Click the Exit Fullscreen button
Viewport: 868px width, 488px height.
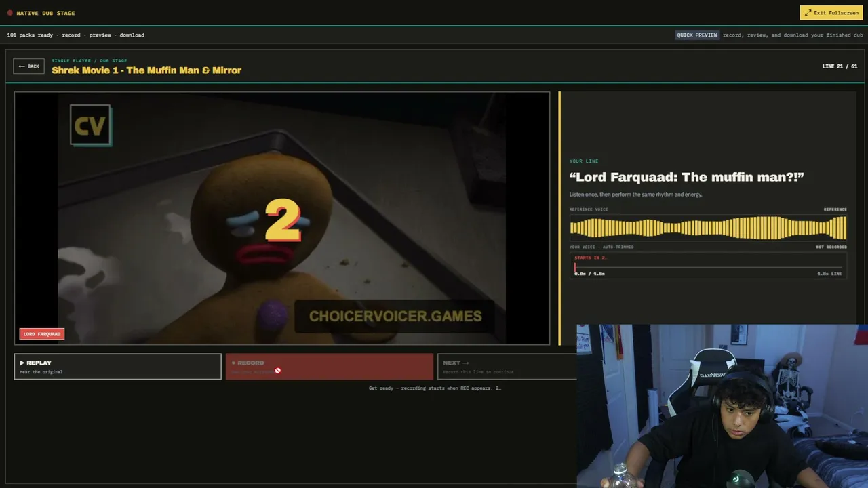831,13
